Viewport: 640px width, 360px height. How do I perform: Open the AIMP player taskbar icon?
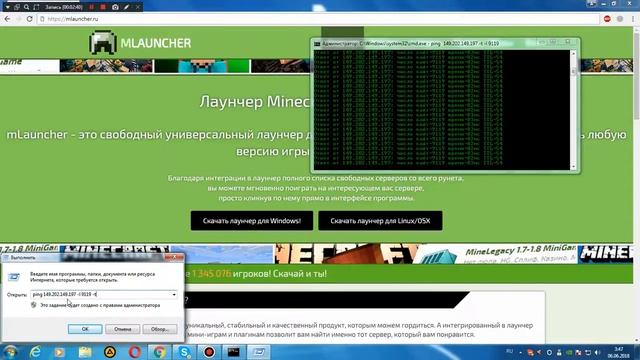pyautogui.click(x=110, y=352)
